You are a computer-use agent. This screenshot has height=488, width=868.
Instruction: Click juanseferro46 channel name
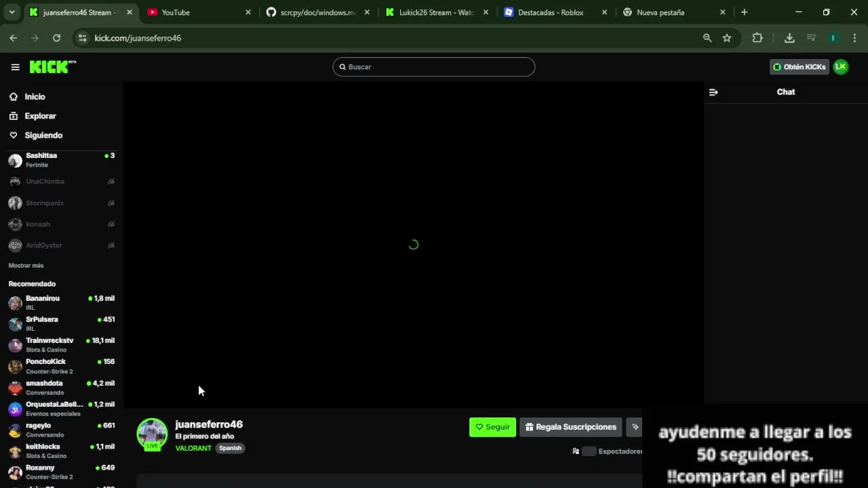(x=209, y=424)
